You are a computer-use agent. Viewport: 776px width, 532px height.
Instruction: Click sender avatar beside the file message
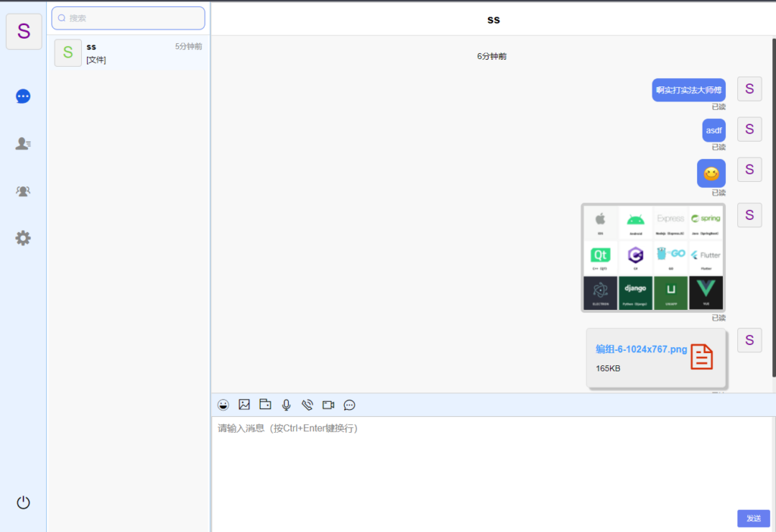749,340
